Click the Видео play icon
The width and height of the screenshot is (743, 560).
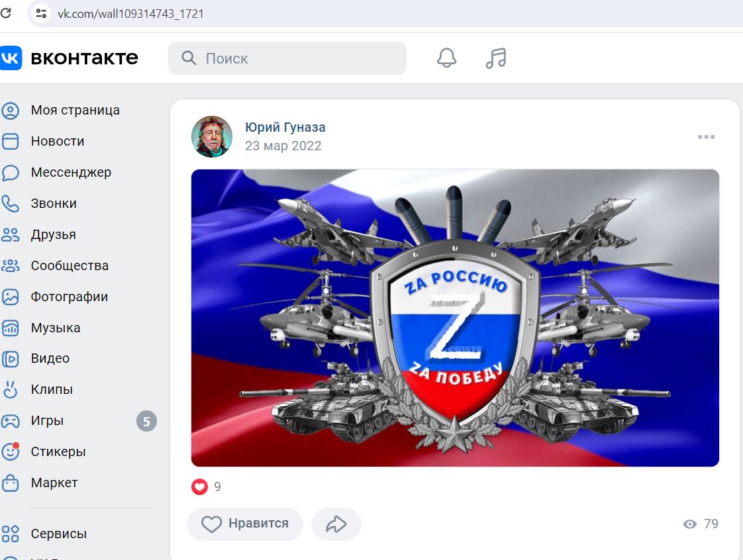point(10,359)
